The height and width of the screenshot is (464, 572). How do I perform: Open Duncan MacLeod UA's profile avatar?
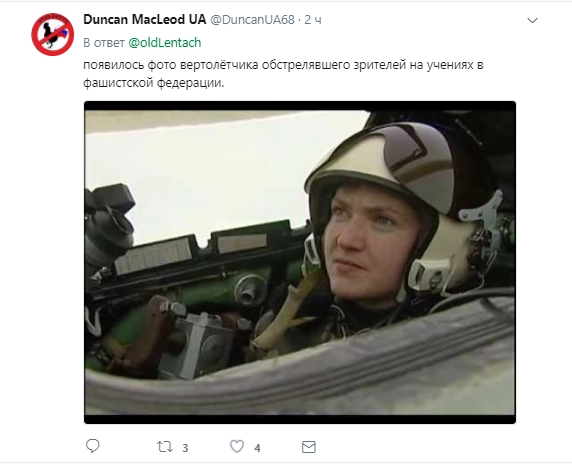pyautogui.click(x=53, y=34)
